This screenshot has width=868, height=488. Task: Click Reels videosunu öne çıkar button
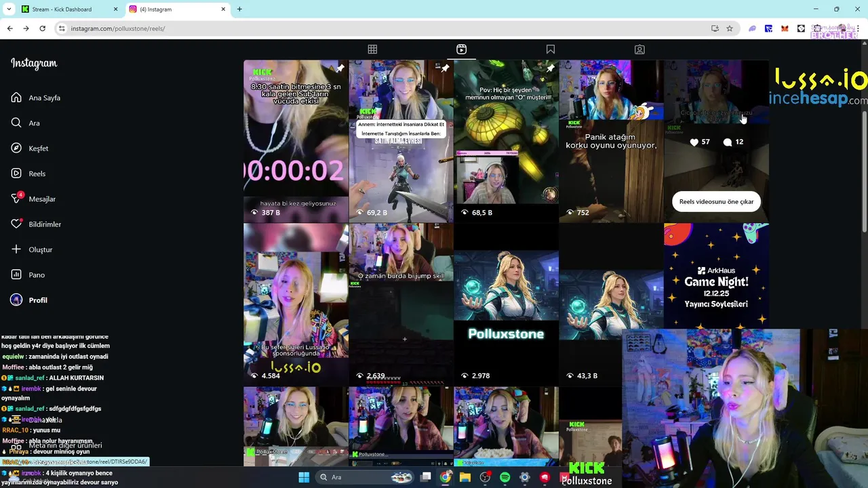[x=716, y=201]
